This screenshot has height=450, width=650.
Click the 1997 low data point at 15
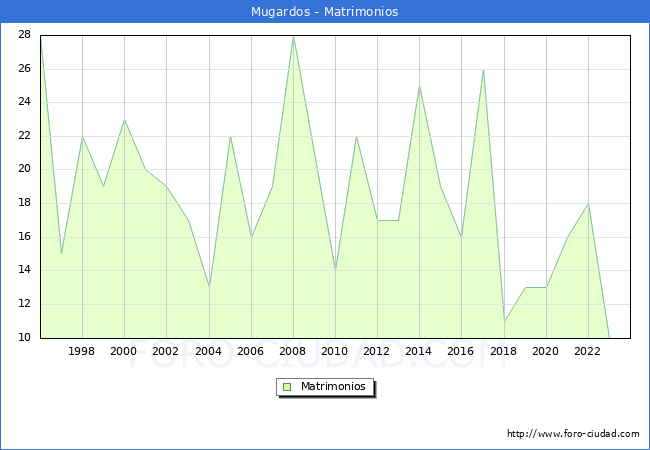pyautogui.click(x=61, y=254)
